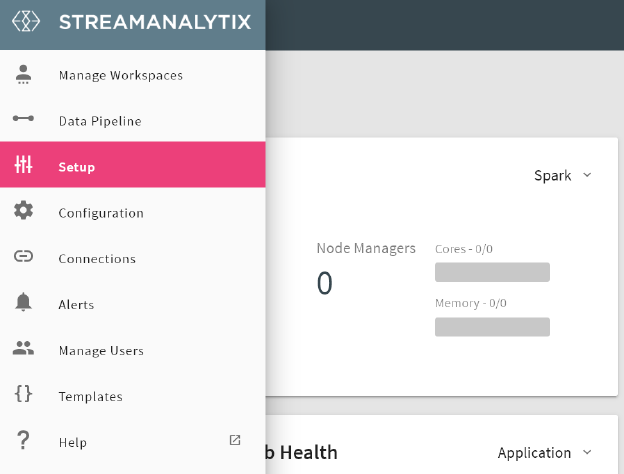The width and height of the screenshot is (624, 474).
Task: Click the Node Managers count 0
Action: [324, 283]
